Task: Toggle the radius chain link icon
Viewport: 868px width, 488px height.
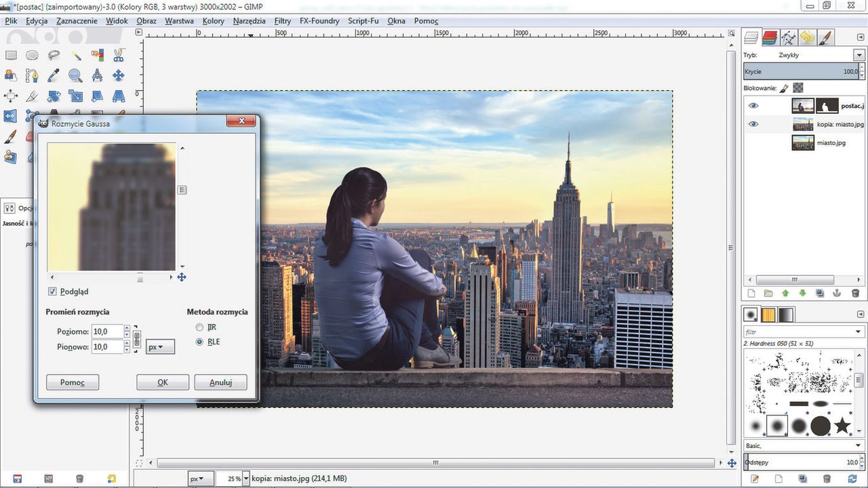Action: [136, 338]
